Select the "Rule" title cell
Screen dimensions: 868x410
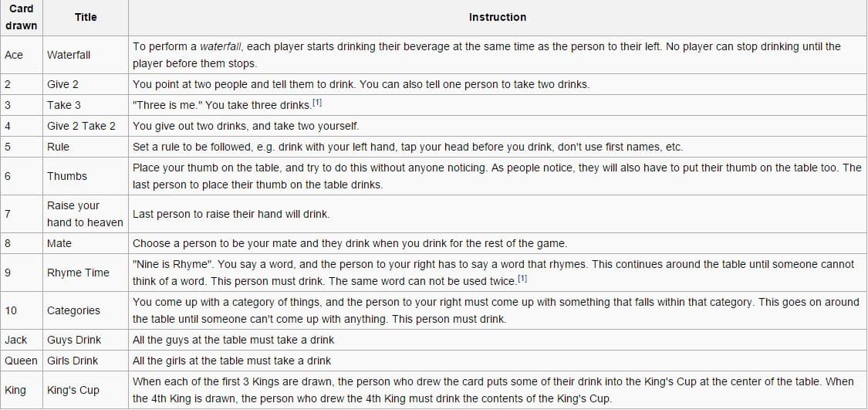pos(58,147)
